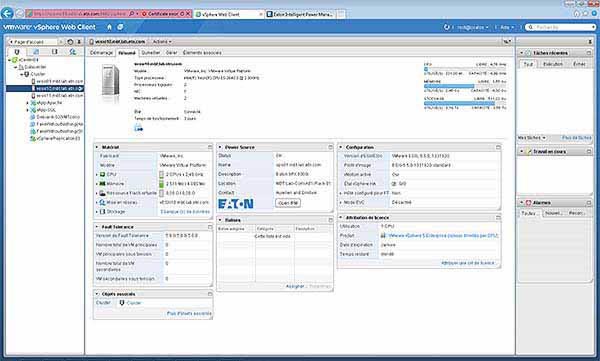Image resolution: width=600 pixels, height=361 pixels.
Task: Open the Actions dropdown menu
Action: pos(162,41)
